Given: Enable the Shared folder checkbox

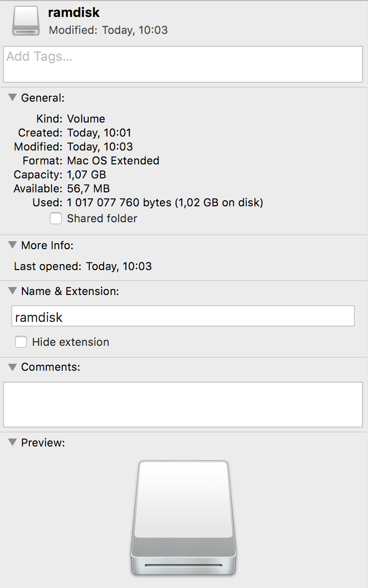Looking at the screenshot, I should tap(56, 219).
